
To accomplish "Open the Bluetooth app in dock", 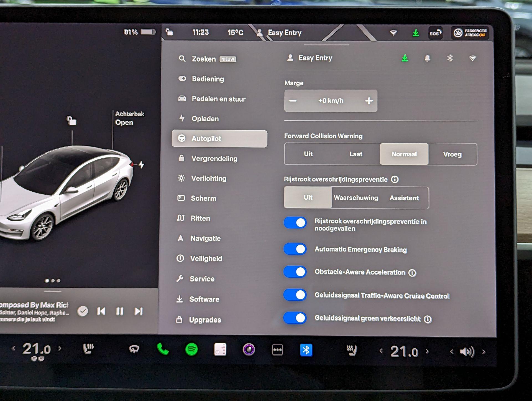I will [306, 350].
